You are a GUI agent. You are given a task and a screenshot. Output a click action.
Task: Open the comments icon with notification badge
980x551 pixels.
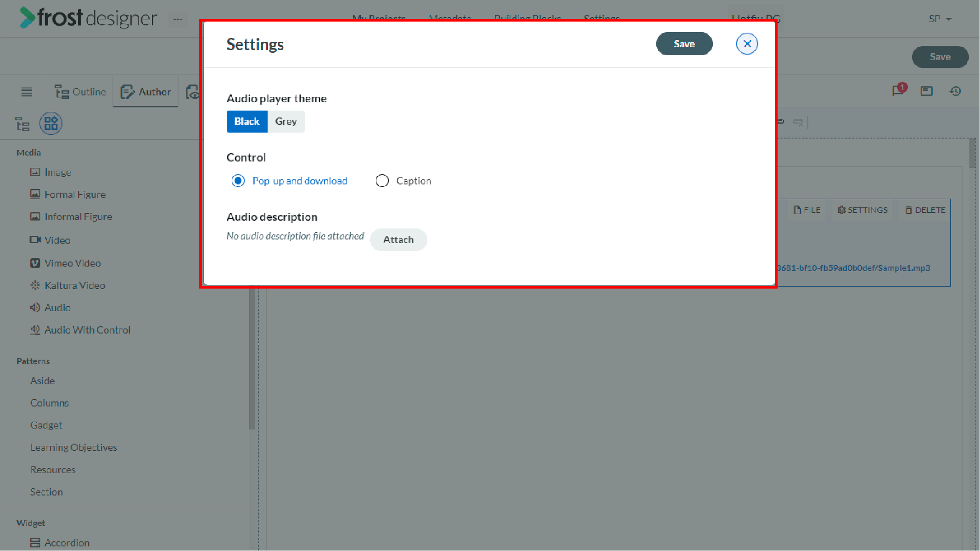click(x=899, y=90)
